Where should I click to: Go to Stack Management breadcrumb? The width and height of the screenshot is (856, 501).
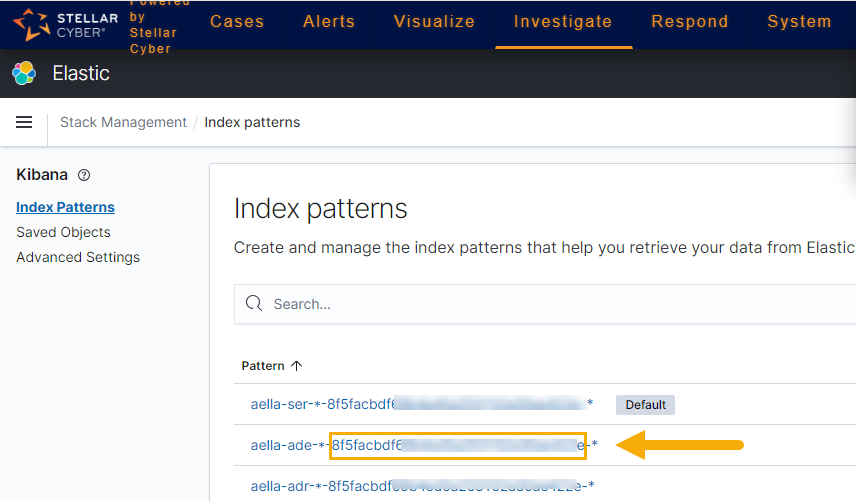123,122
